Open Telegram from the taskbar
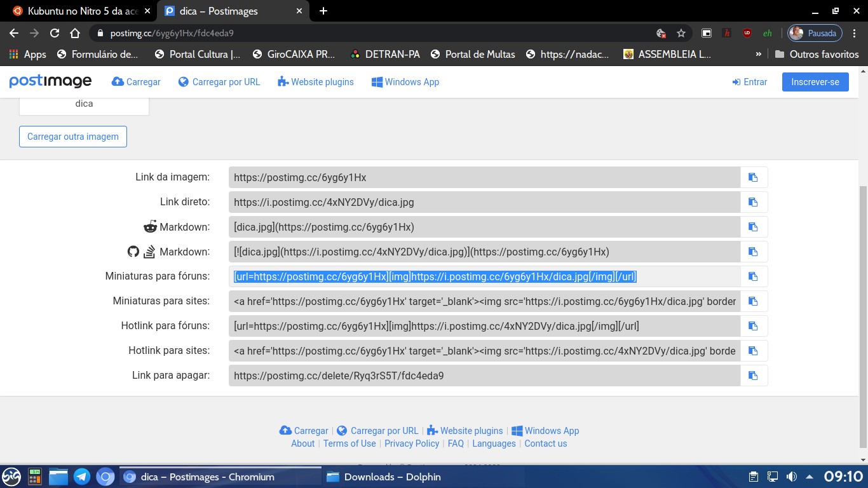The height and width of the screenshot is (488, 868). click(x=81, y=477)
